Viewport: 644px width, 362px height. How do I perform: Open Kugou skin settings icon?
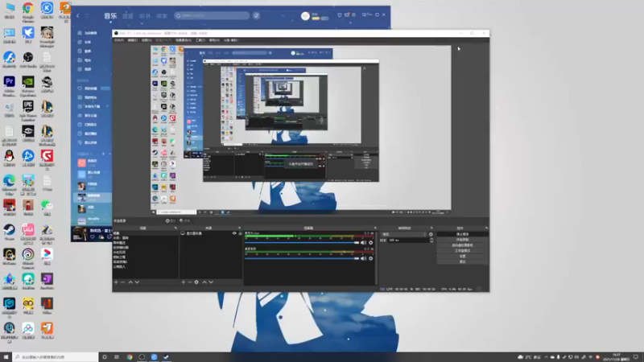[x=339, y=14]
